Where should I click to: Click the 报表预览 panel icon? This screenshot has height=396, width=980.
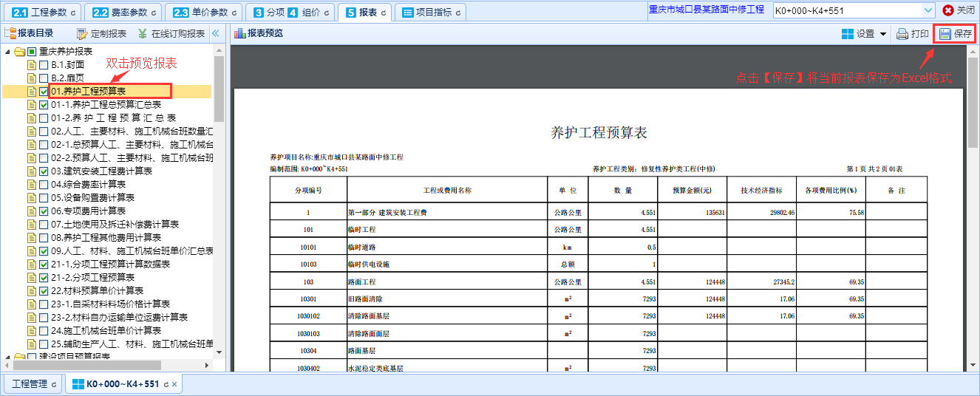coord(239,33)
